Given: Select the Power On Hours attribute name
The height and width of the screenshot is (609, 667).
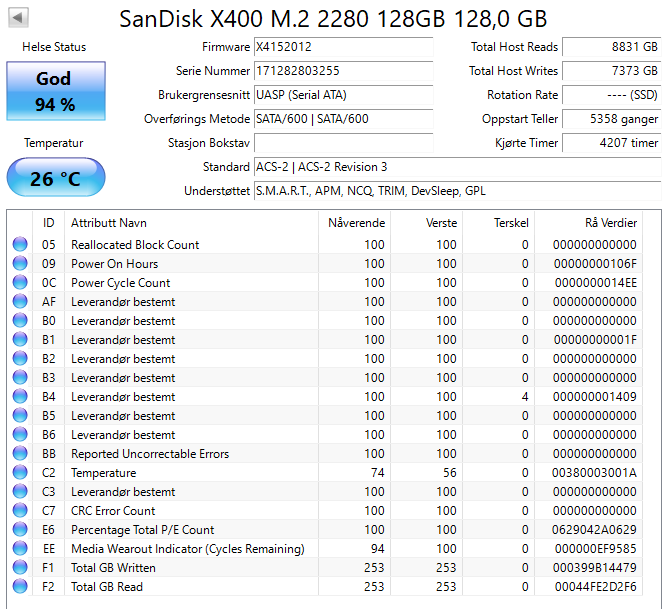Looking at the screenshot, I should (x=114, y=264).
